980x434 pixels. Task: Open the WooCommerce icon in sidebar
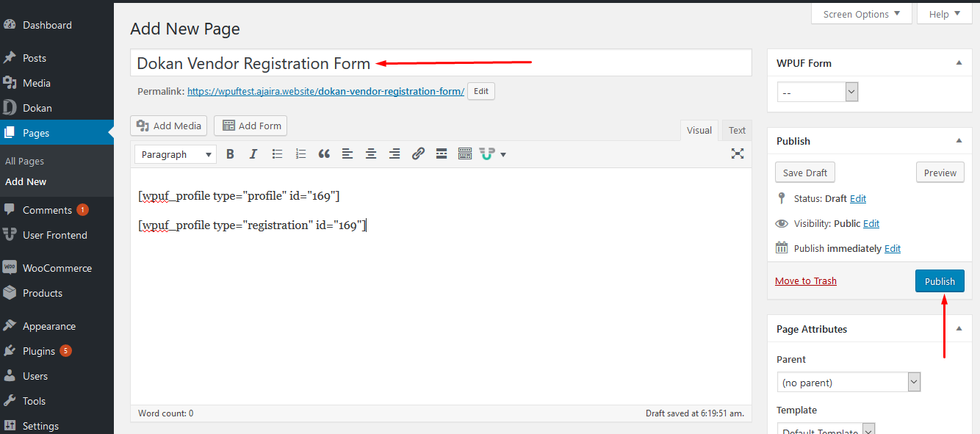[10, 268]
